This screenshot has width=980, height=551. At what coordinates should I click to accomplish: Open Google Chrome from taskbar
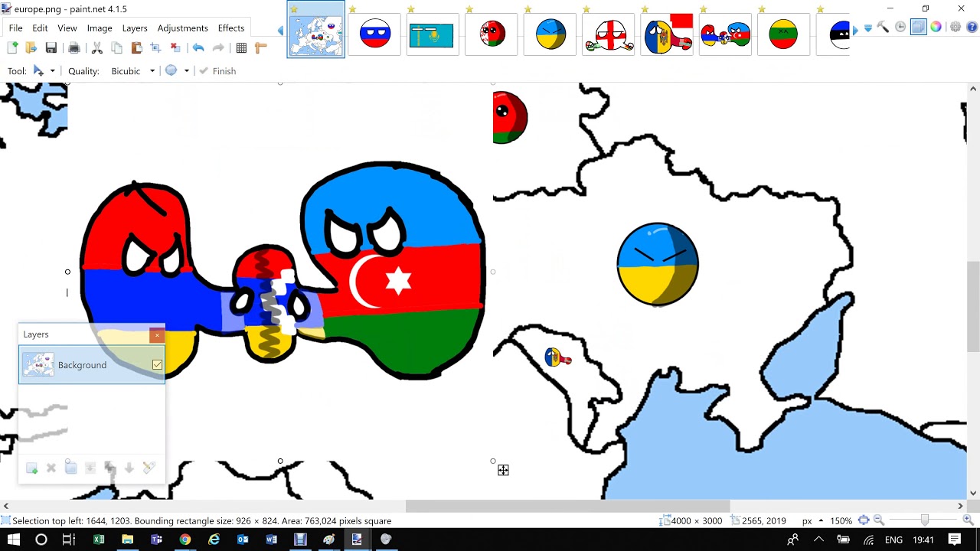point(185,540)
